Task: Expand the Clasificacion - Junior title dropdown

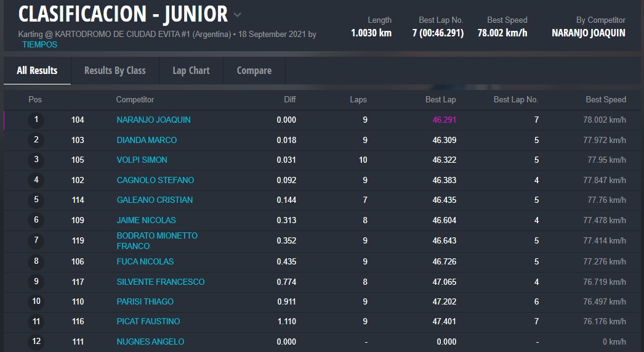Action: click(x=238, y=15)
